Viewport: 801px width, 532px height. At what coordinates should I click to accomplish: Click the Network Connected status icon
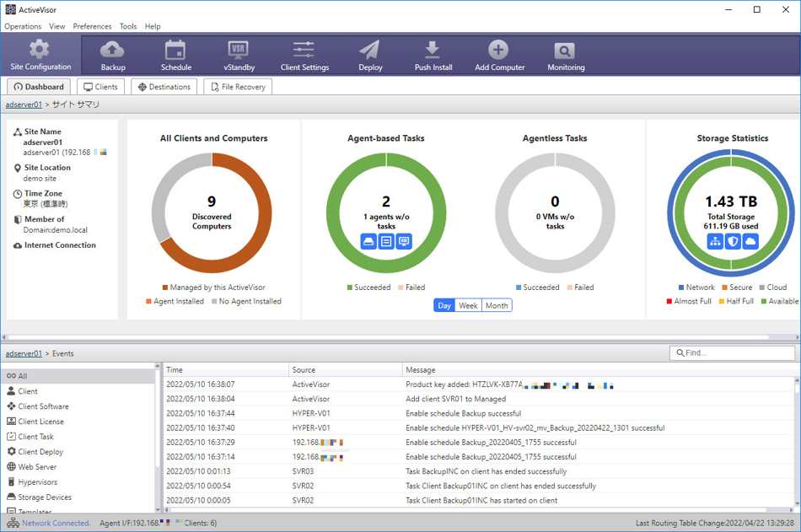(x=13, y=523)
